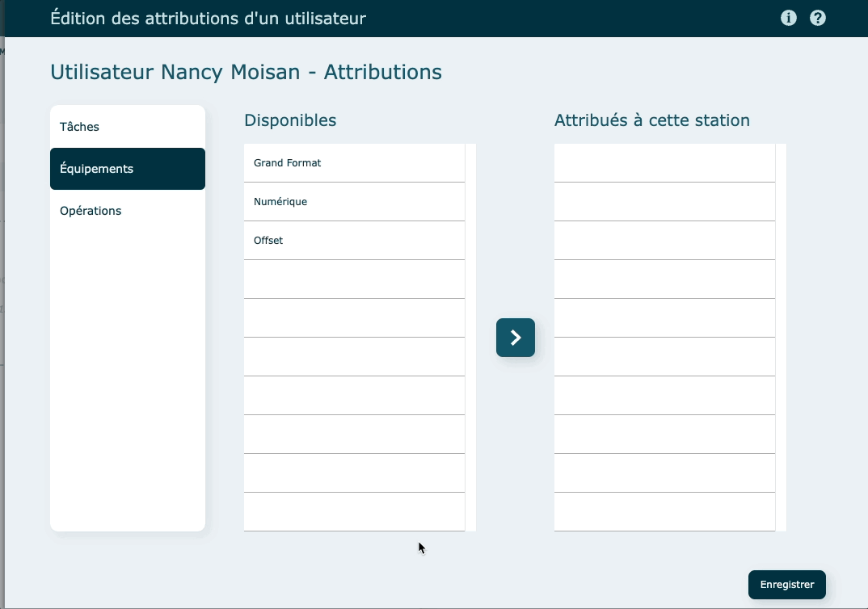The width and height of the screenshot is (868, 609).
Task: Click the 'Édition des attributions d'un utilisateur' title
Action: pyautogui.click(x=208, y=18)
